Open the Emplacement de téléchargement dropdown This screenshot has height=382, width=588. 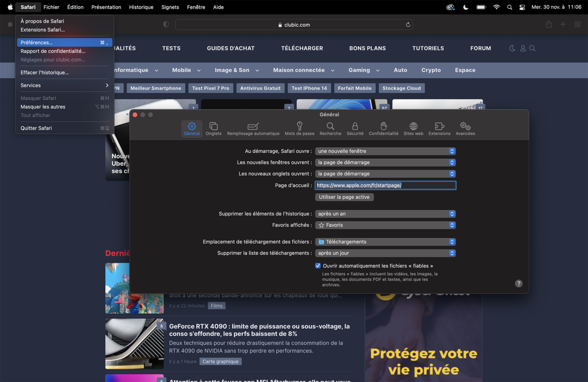[386, 242]
